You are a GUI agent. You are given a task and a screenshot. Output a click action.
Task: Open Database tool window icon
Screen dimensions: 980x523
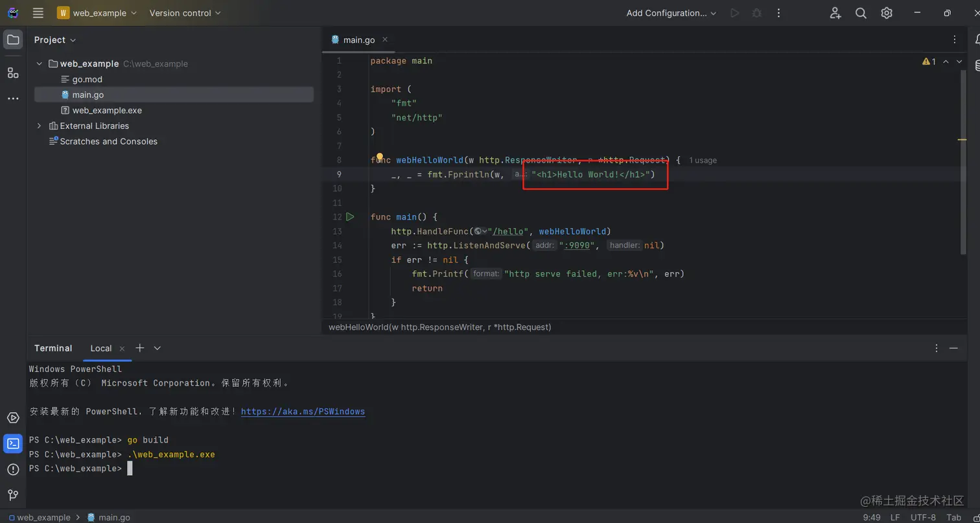click(977, 65)
